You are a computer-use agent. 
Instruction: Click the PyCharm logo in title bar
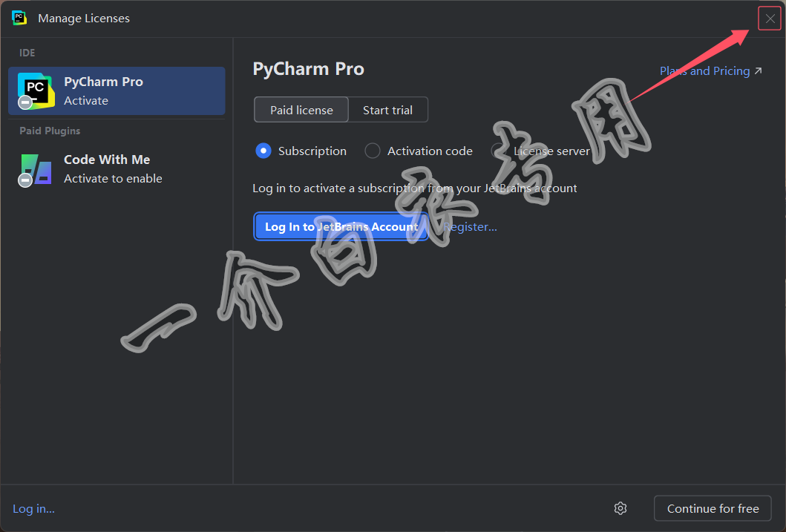(19, 18)
